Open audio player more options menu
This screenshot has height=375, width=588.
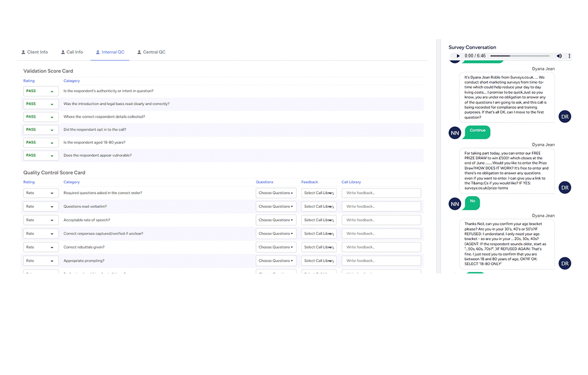click(569, 56)
